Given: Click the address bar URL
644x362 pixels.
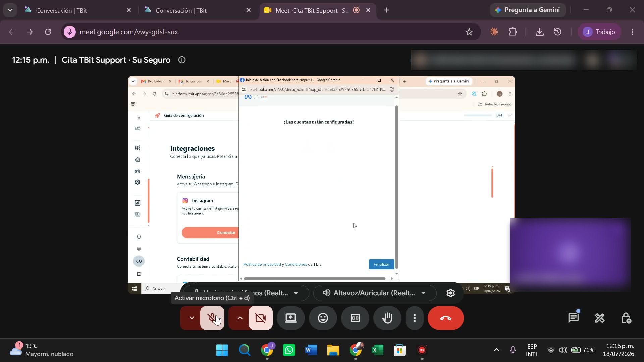Looking at the screenshot, I should coord(129,32).
